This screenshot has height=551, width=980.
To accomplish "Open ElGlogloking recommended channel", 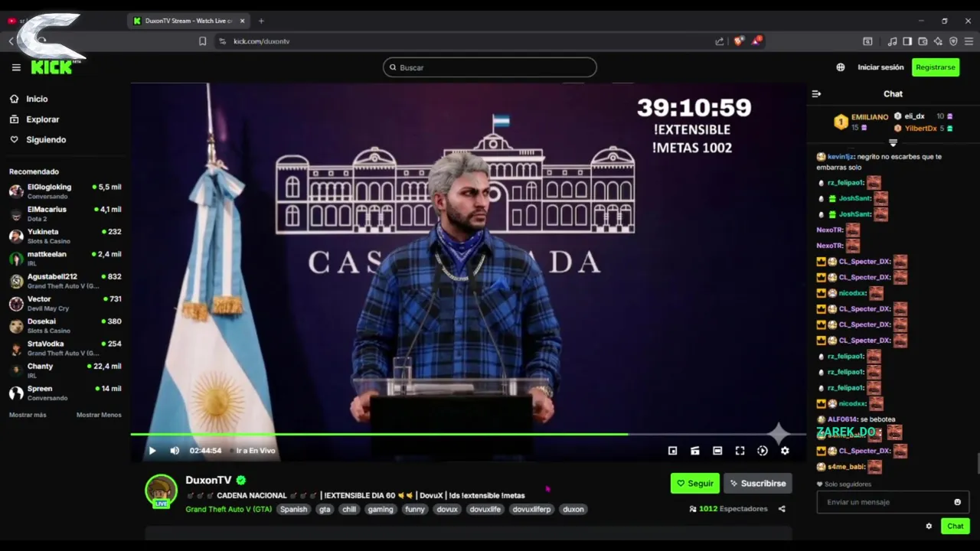I will 65,191.
